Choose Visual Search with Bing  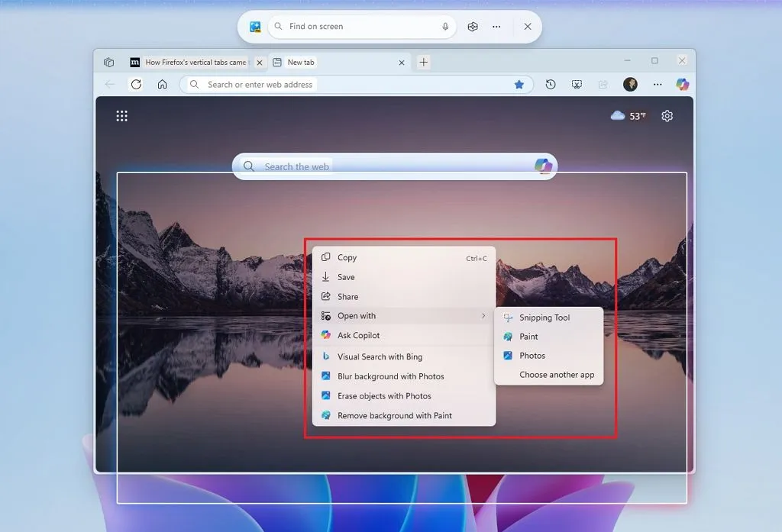(380, 356)
